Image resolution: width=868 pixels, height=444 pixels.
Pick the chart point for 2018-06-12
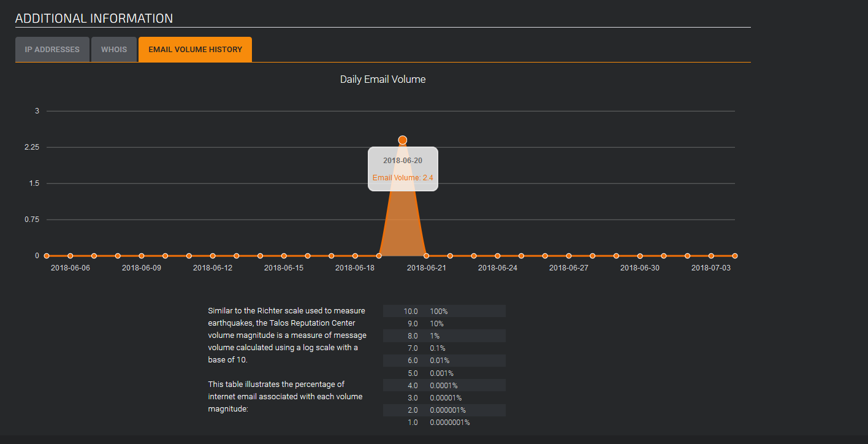click(213, 256)
